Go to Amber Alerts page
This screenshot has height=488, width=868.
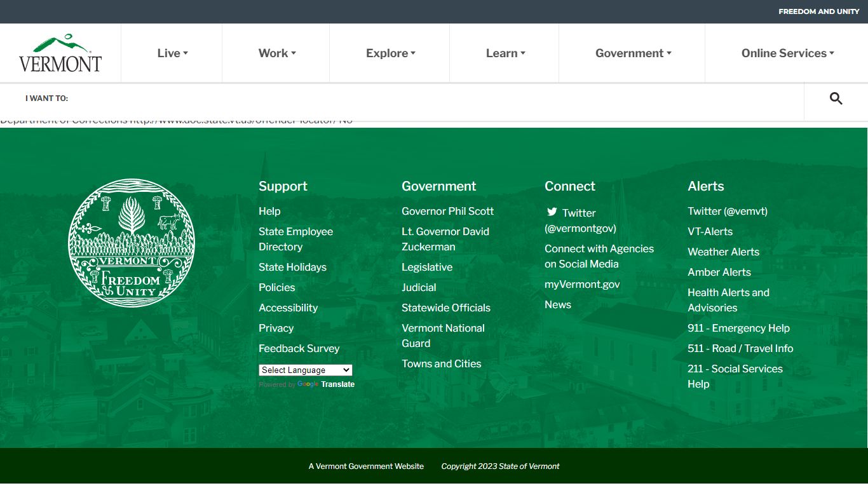pyautogui.click(x=719, y=272)
